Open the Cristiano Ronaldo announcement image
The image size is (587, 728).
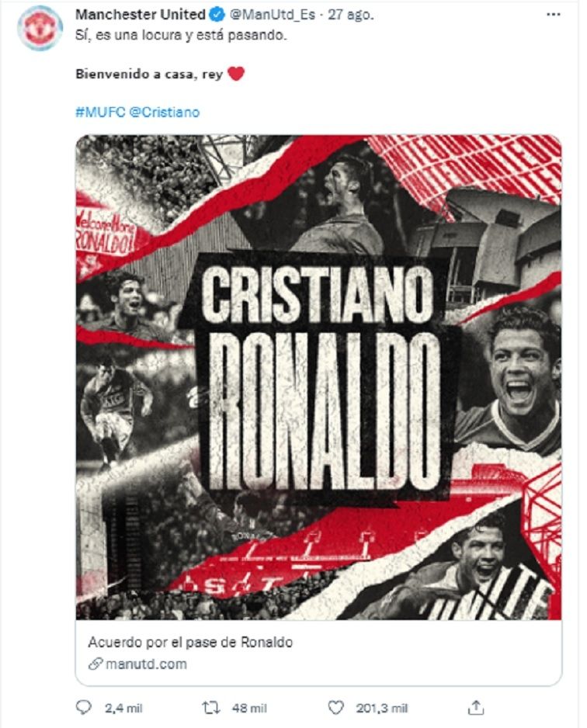pos(318,376)
